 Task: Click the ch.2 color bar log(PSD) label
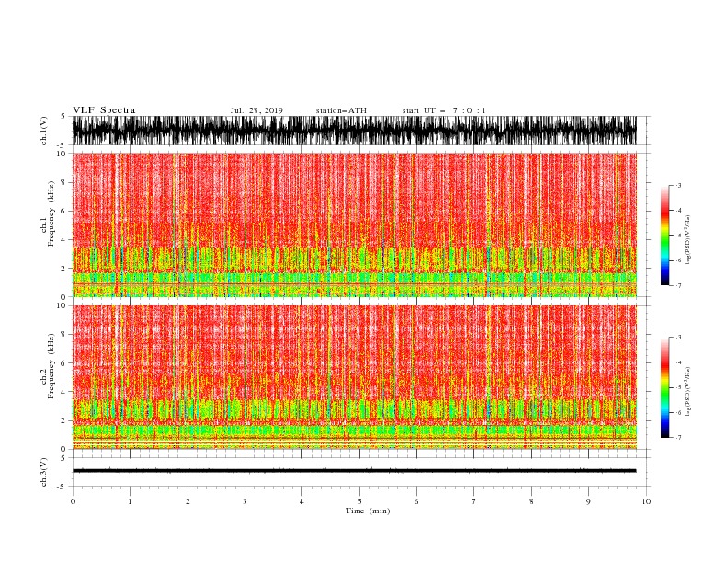tap(688, 392)
